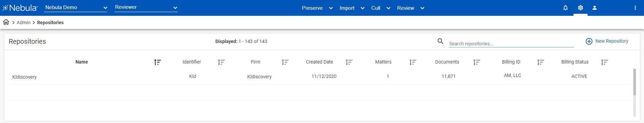This screenshot has width=644, height=123.
Task: Focus the Search repositories input field
Action: (x=511, y=44)
